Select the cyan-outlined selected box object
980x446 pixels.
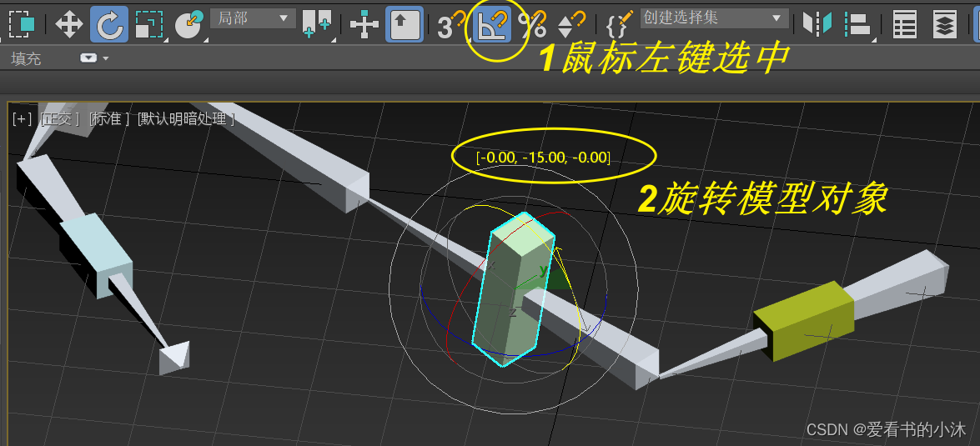514,288
